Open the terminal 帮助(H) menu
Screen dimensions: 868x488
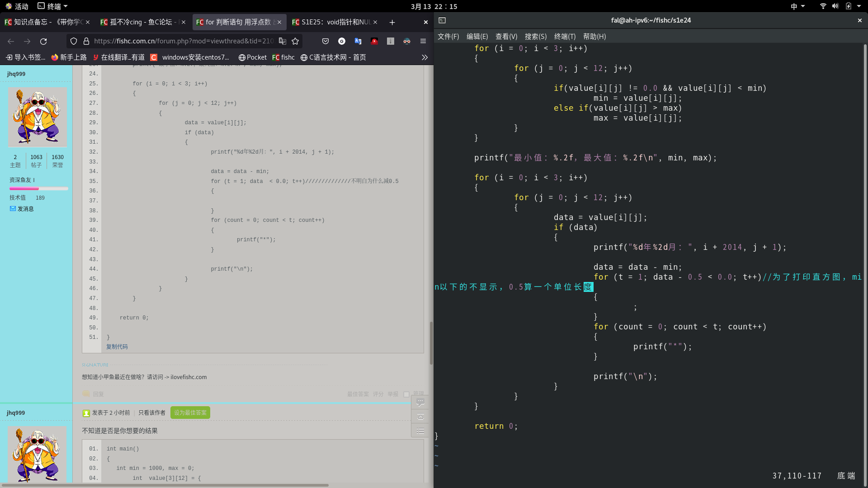coord(594,37)
